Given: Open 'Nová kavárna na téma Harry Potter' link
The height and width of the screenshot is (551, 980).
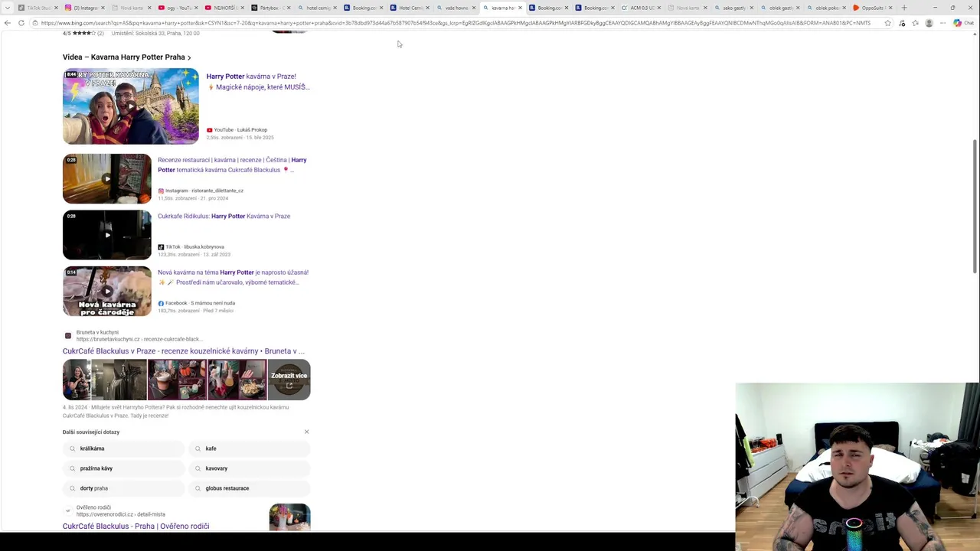Looking at the screenshot, I should [233, 277].
